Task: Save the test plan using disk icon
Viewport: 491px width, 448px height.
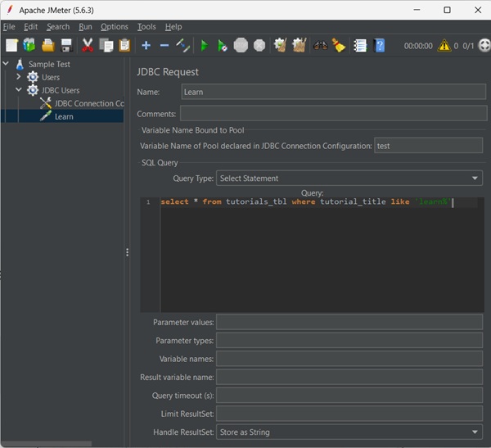Action: tap(66, 46)
